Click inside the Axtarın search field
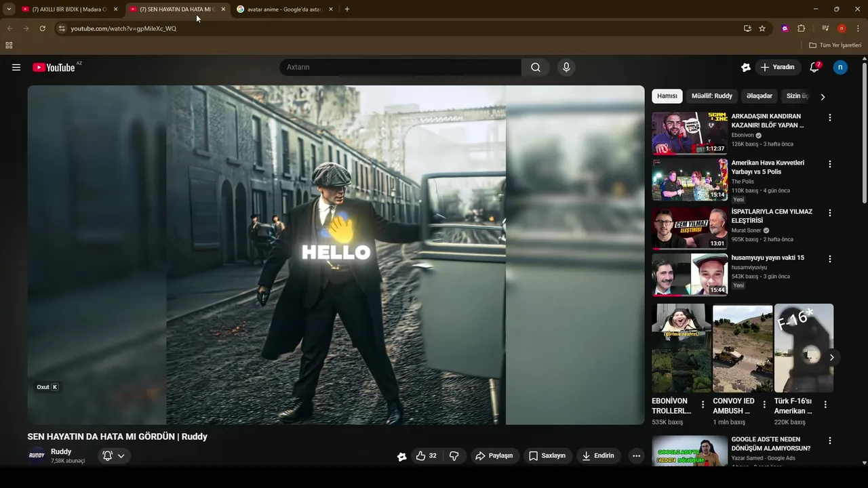Image resolution: width=868 pixels, height=488 pixels. (x=400, y=67)
